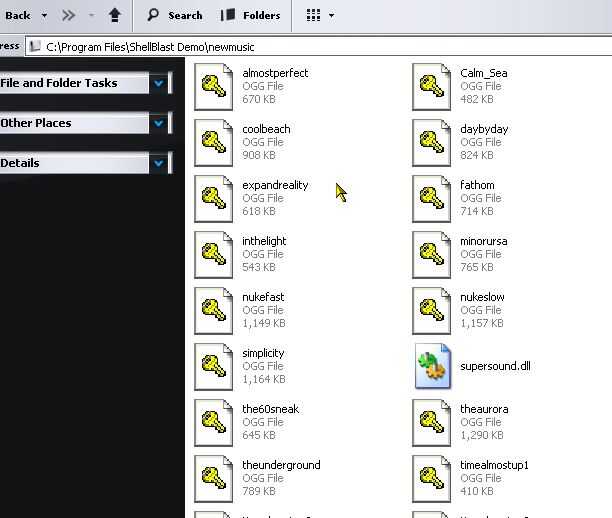Collapse the File and Folder Tasks panel
The image size is (612, 518).
158,83
